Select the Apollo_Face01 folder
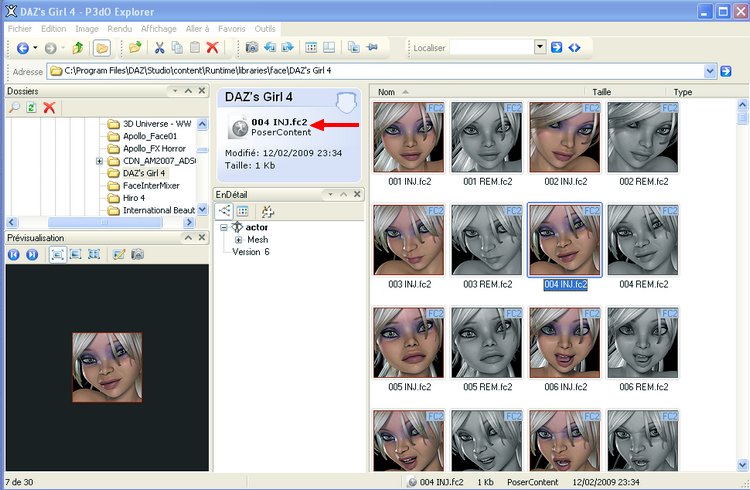 [150, 136]
